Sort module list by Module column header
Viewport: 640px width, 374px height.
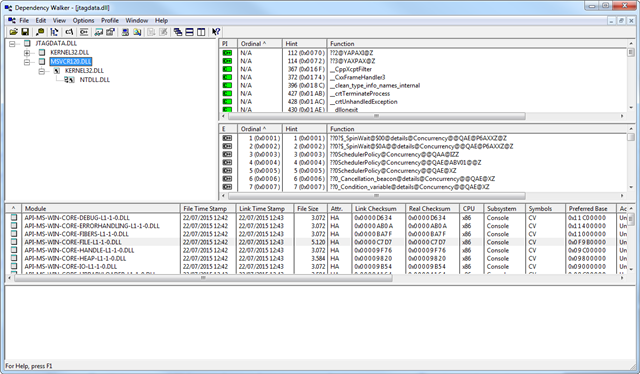pyautogui.click(x=100, y=209)
